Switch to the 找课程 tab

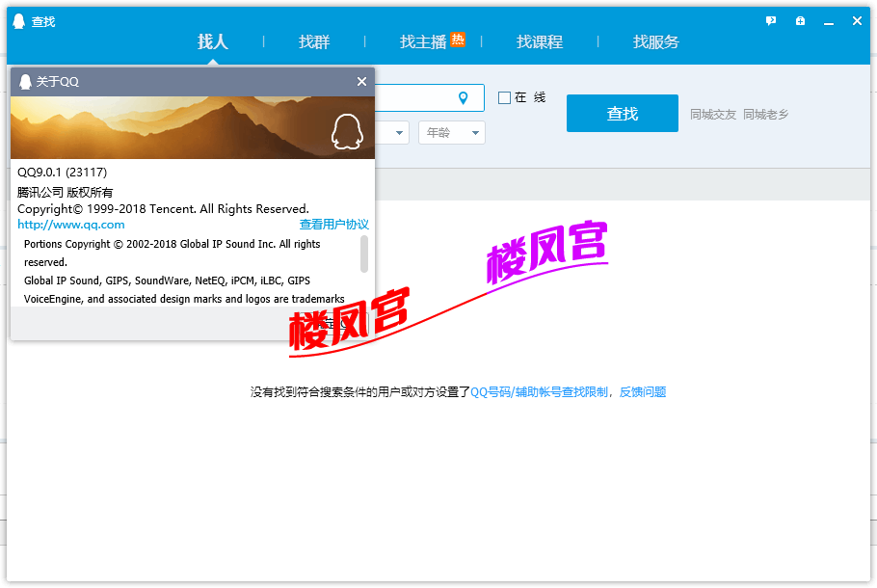pos(539,42)
